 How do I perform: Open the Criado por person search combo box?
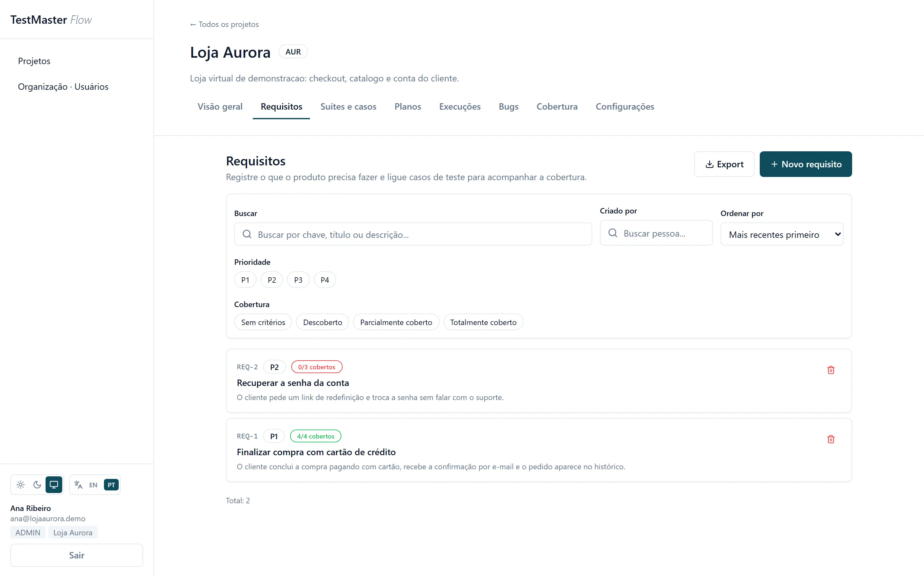click(656, 233)
